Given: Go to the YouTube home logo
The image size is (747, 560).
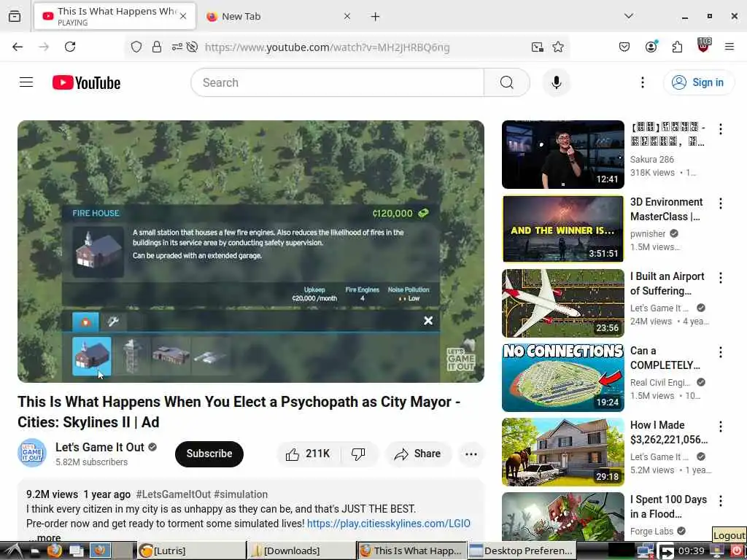Looking at the screenshot, I should (86, 82).
